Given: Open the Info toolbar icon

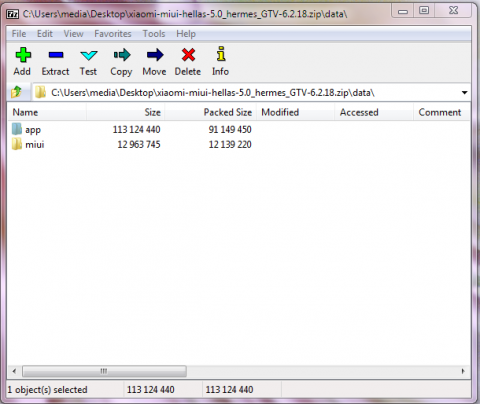Looking at the screenshot, I should coord(221,54).
